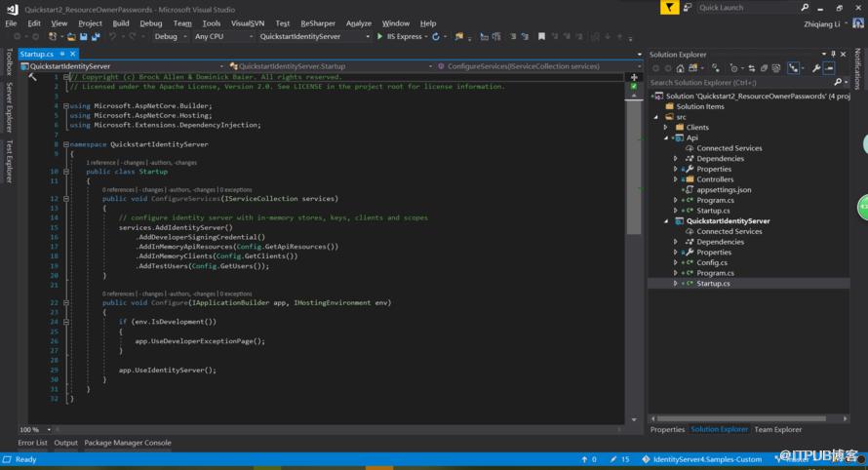Click the Zhiqiang Li account name
This screenshot has height=470, width=868.
(822, 23)
